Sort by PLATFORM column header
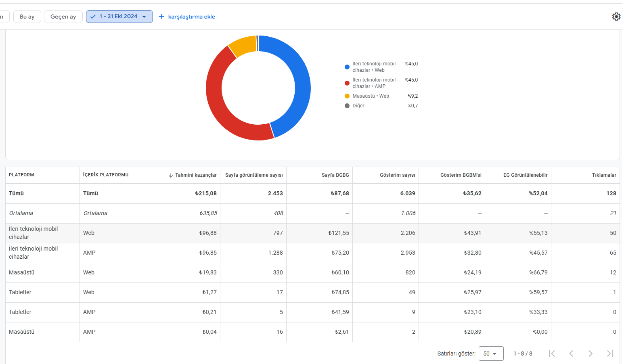 21,175
